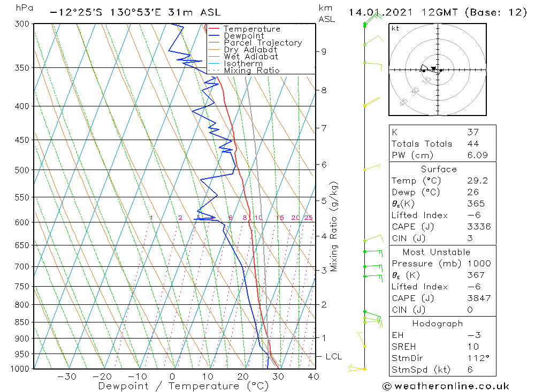535x392 pixels.
Task: Click the gray Parcel Trajectory legend line sample
Action: coord(213,43)
